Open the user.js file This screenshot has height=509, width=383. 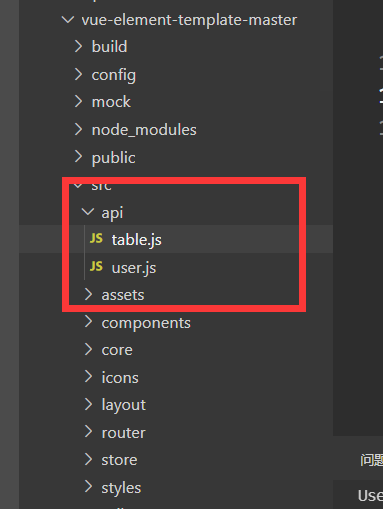[134, 268]
